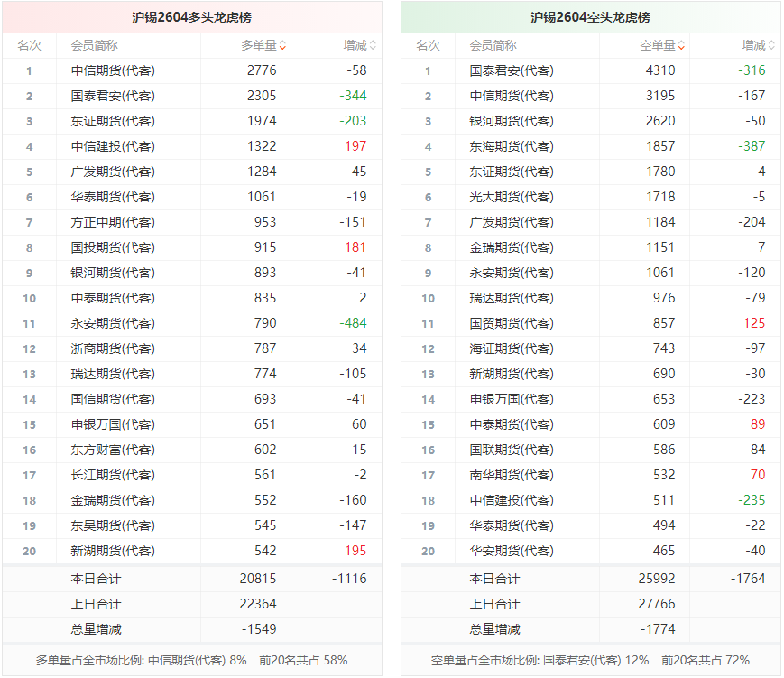
Task: Select 国信期货(代客) row
Action: (x=192, y=399)
